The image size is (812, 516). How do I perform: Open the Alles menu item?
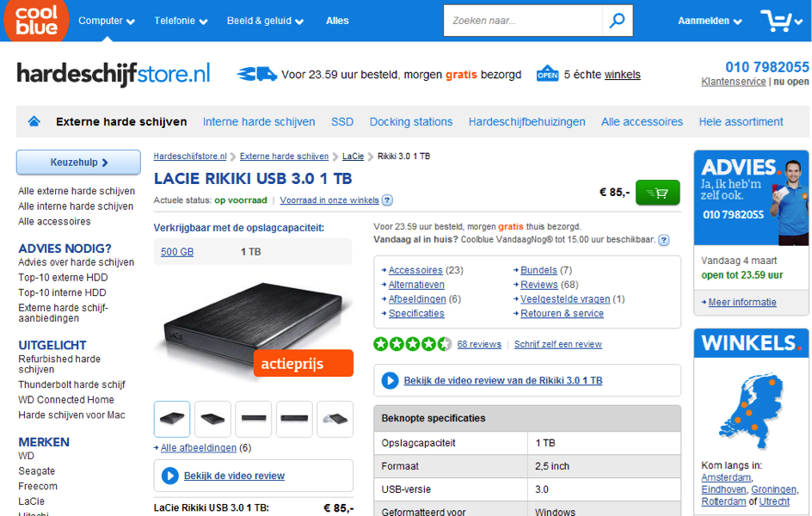tap(337, 21)
